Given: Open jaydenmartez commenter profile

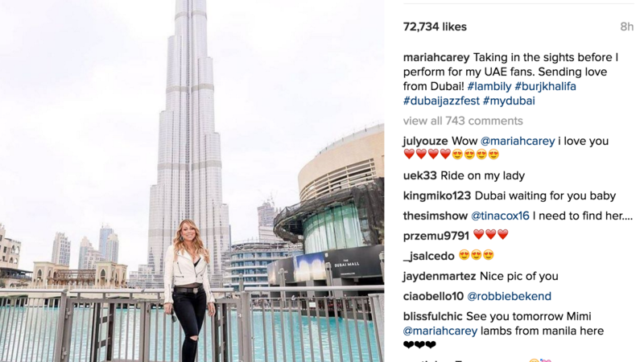Looking at the screenshot, I should tap(440, 276).
